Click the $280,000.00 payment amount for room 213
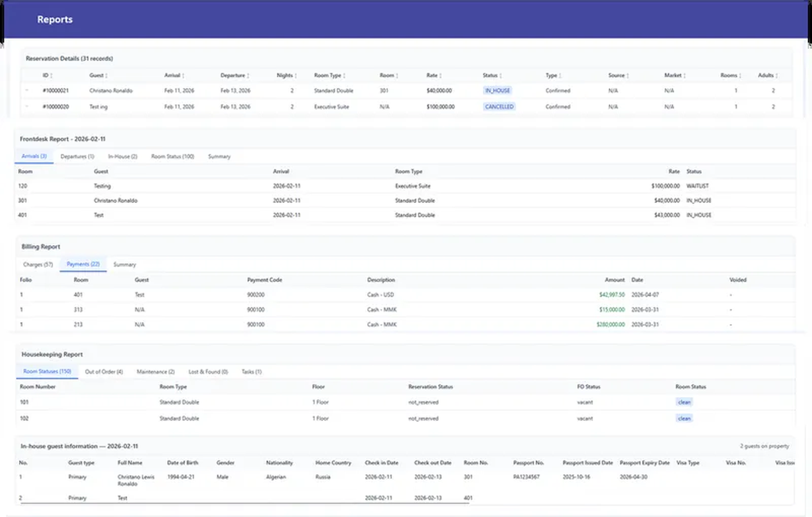 [x=611, y=325]
